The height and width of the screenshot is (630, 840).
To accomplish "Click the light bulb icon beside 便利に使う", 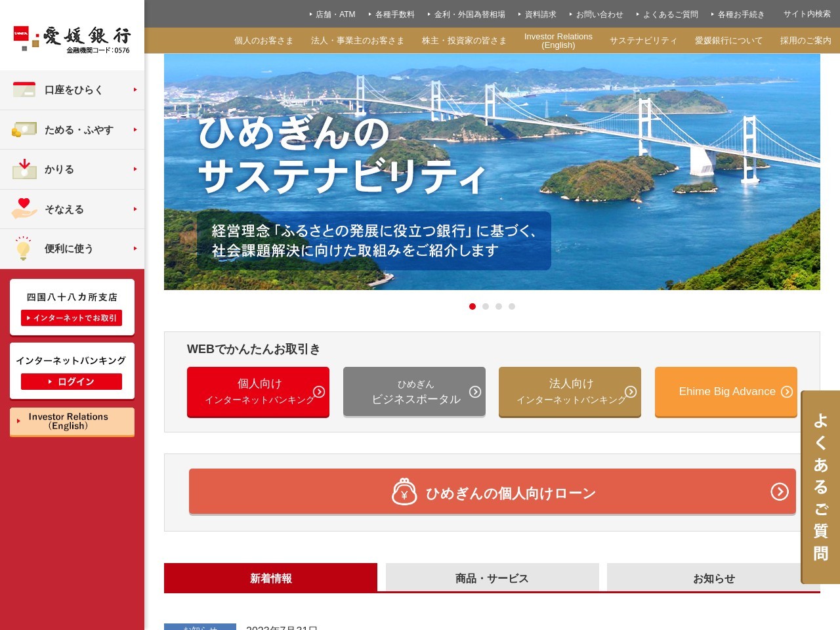I will pos(24,248).
